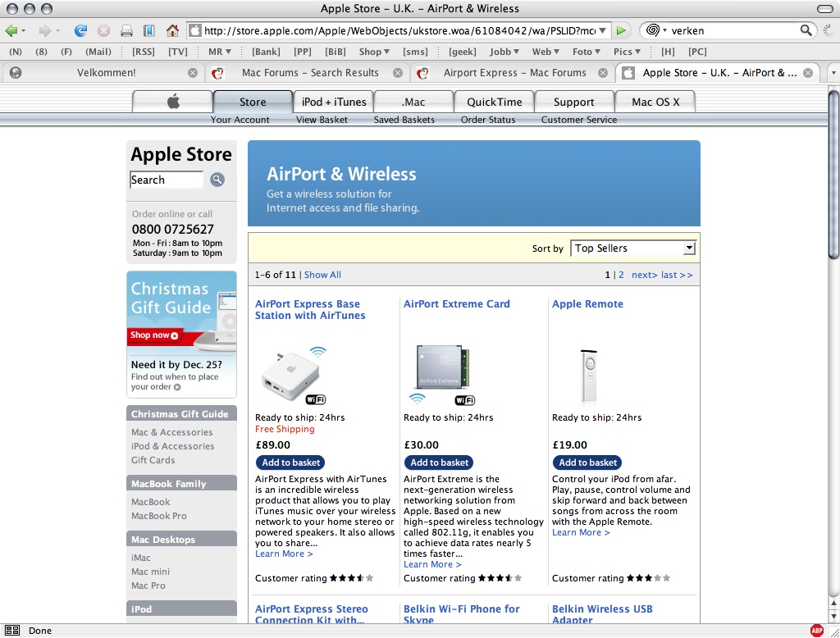Image resolution: width=840 pixels, height=638 pixels.
Task: Close the Mac Forums Search Results tab
Action: [398, 73]
